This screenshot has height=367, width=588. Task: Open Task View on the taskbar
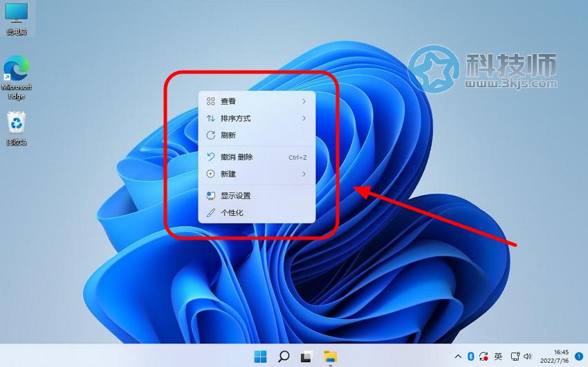point(306,357)
